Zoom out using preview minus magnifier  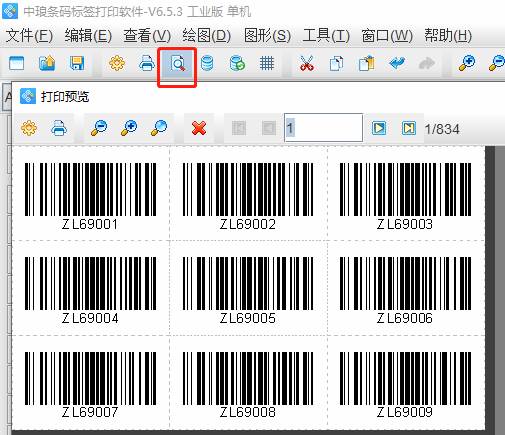tap(99, 128)
